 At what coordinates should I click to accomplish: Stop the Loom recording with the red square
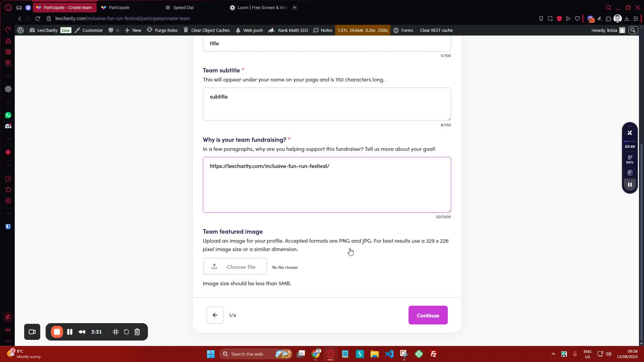[57, 332]
